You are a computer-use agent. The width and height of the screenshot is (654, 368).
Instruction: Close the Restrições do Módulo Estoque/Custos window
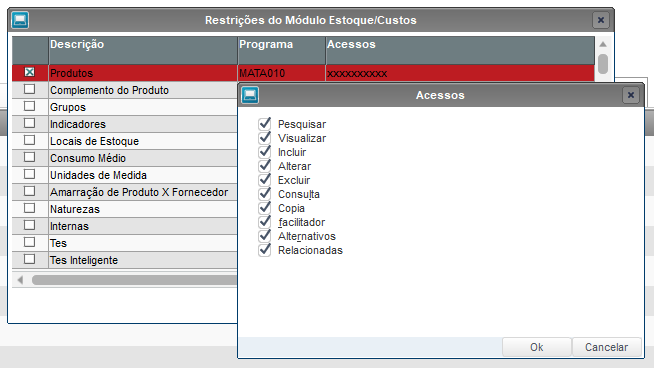(601, 20)
